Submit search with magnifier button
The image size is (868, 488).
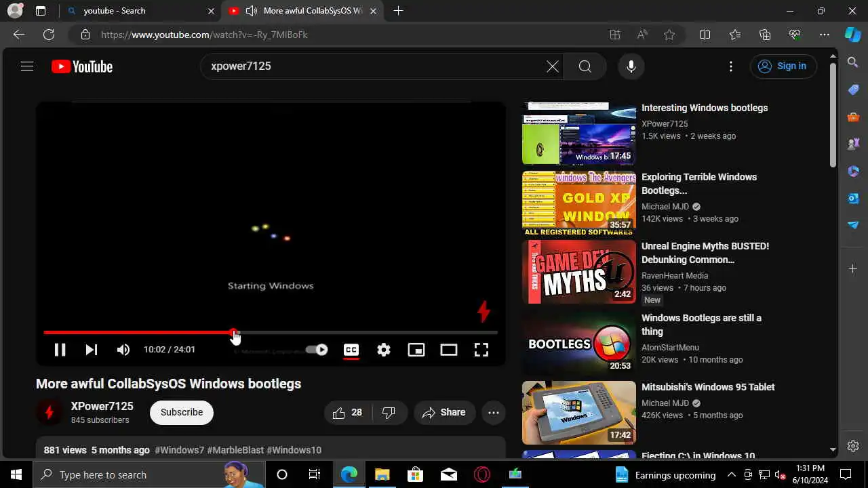[585, 66]
